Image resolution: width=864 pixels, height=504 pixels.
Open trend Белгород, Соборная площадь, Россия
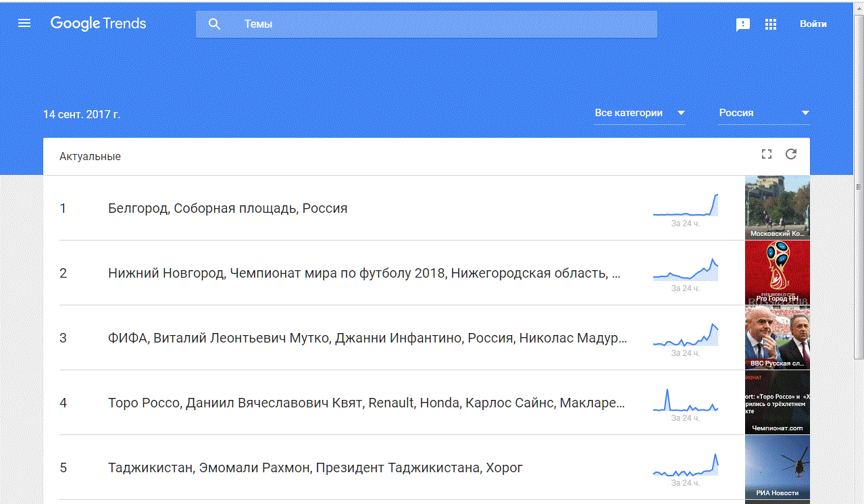(x=228, y=208)
